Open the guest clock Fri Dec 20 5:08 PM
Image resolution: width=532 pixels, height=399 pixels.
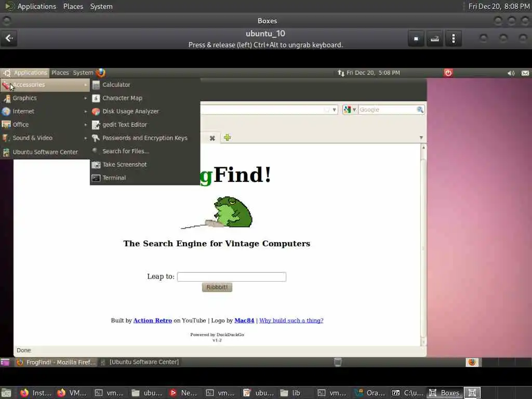coord(373,73)
